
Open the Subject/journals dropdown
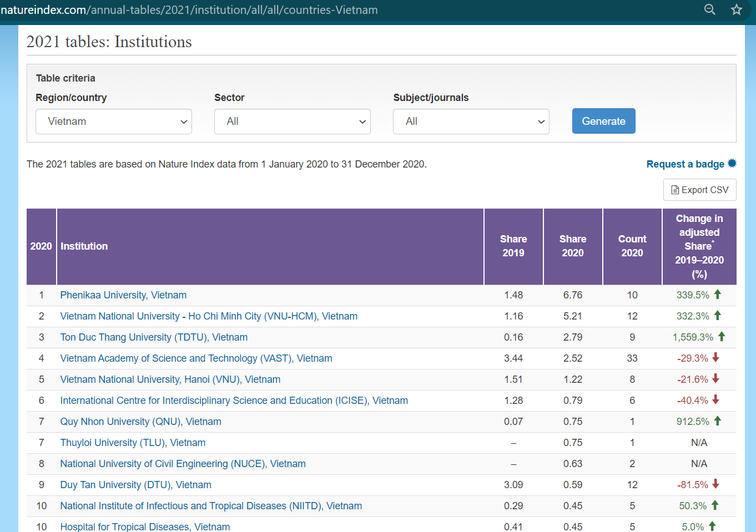(471, 121)
